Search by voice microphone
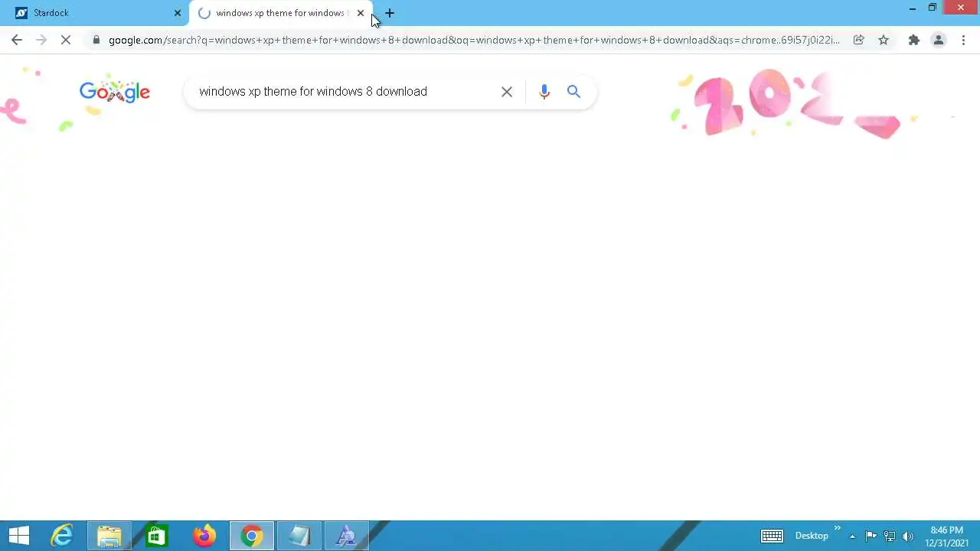This screenshot has height=551, width=980. (544, 92)
